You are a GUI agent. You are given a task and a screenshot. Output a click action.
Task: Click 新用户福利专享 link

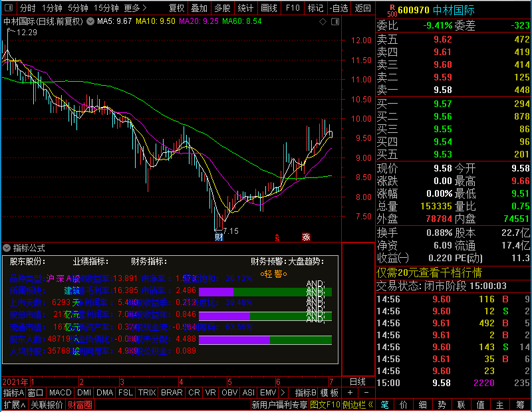pos(279,405)
